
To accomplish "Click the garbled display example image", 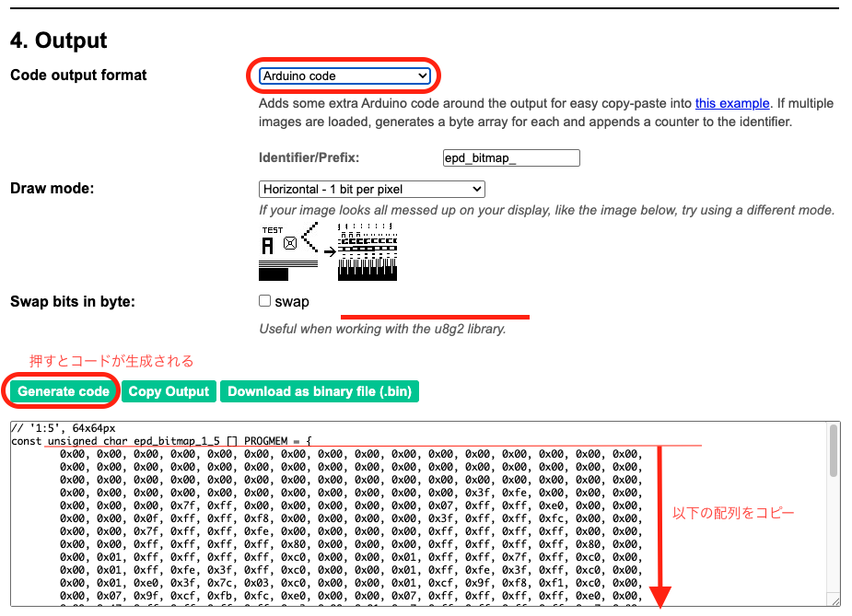I will [x=368, y=253].
